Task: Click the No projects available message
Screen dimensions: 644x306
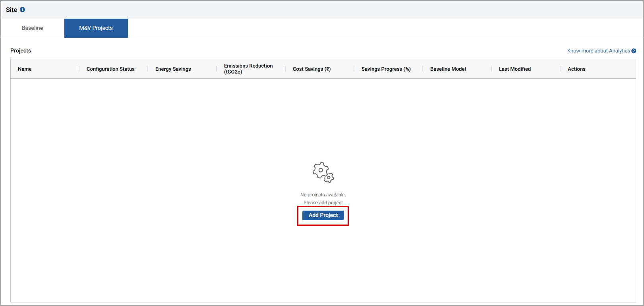Action: (323, 195)
